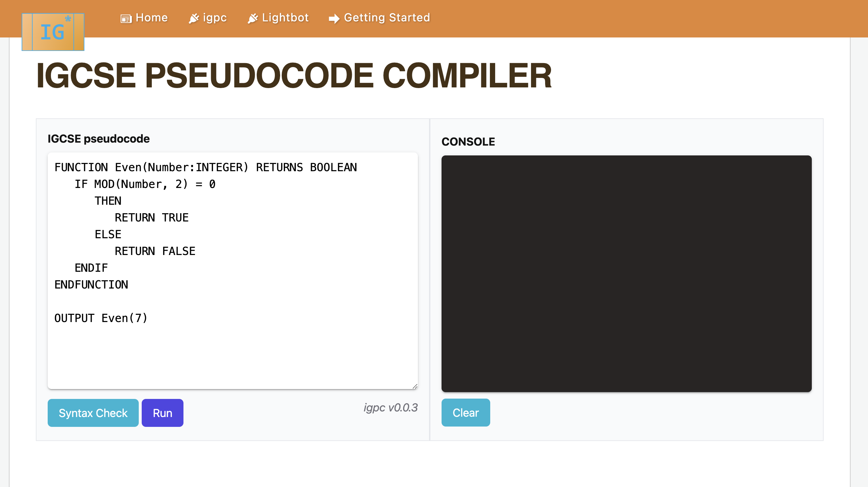868x487 pixels.
Task: Go to the igpc page
Action: [x=207, y=18]
